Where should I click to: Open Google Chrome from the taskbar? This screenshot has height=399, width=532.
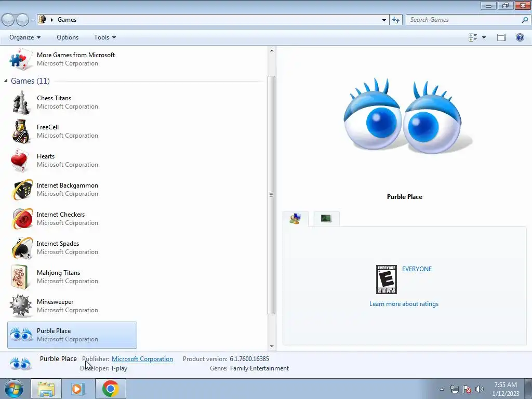coord(110,389)
